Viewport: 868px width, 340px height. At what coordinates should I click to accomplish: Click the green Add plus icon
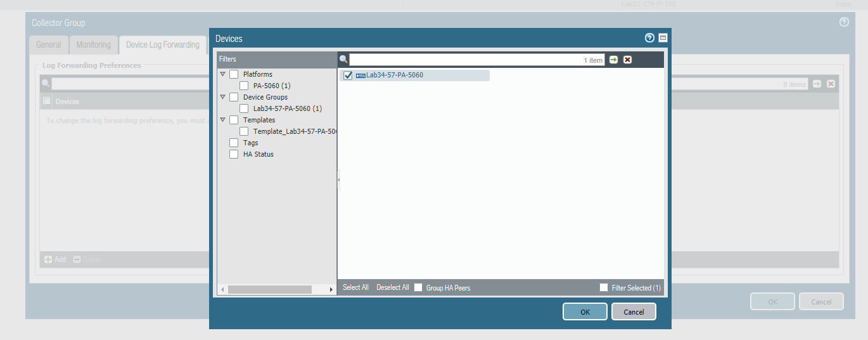48,259
